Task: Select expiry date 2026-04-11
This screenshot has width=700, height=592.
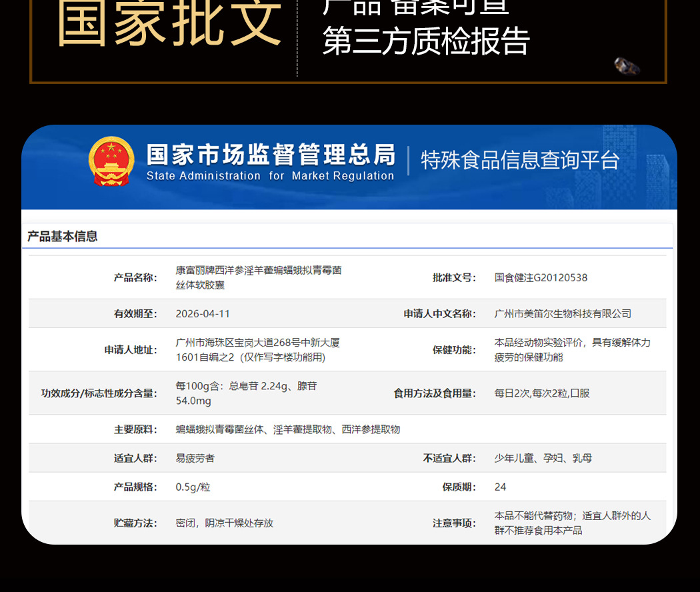Action: pos(203,314)
